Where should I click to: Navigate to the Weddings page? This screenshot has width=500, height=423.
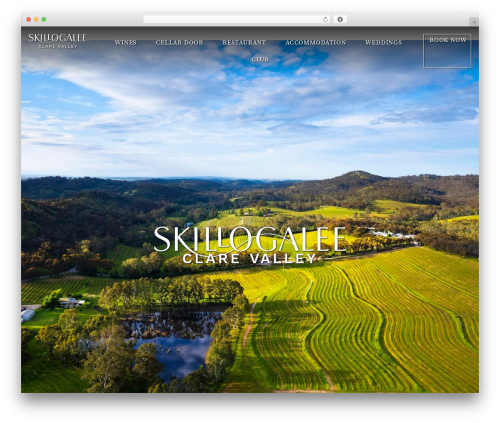(383, 42)
